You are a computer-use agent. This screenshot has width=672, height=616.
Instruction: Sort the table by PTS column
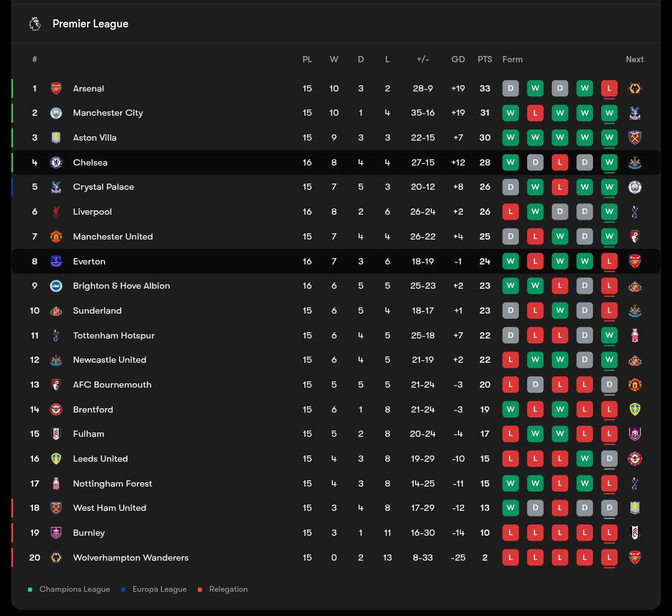(x=485, y=59)
